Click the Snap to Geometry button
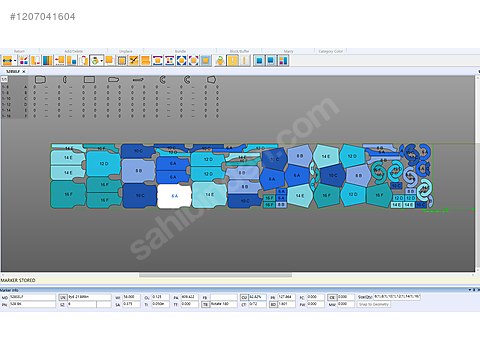480x360 pixels. point(374,304)
